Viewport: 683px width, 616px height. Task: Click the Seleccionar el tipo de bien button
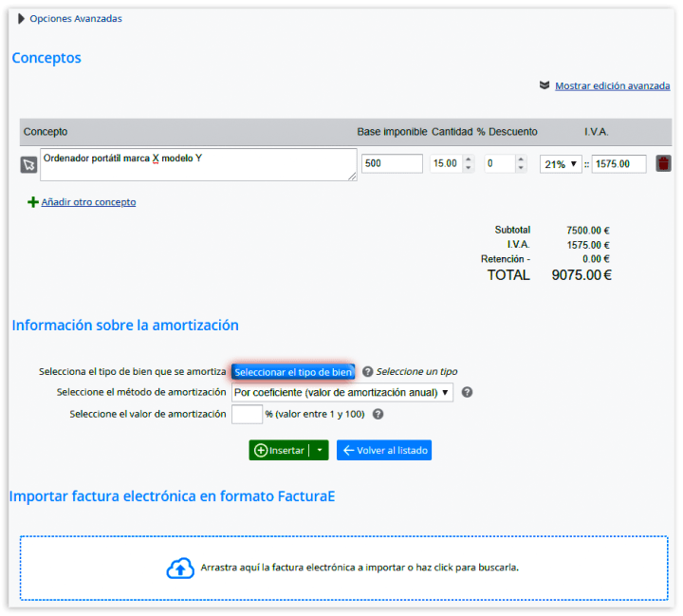pos(293,372)
